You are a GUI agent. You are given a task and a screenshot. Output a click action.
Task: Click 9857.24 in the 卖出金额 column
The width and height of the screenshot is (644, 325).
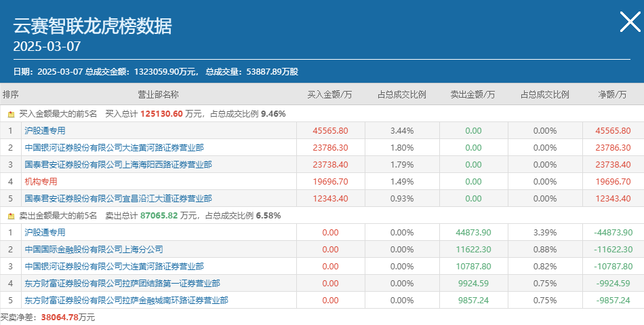click(474, 301)
